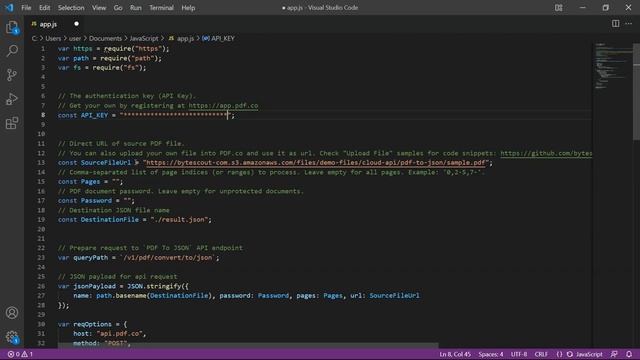
Task: Open the Selection menu
Action: [x=71, y=8]
